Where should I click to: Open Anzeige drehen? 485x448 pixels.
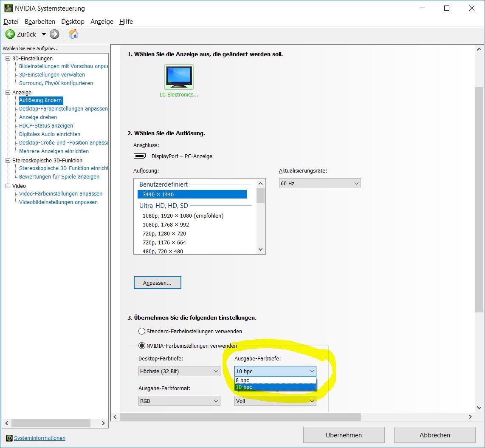pyautogui.click(x=38, y=117)
